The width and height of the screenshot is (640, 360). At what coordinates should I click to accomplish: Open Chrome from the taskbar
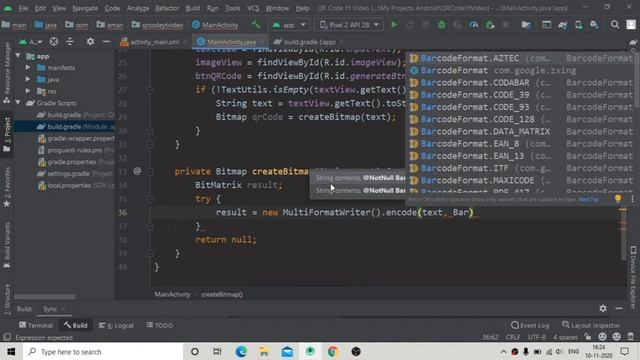tap(333, 351)
